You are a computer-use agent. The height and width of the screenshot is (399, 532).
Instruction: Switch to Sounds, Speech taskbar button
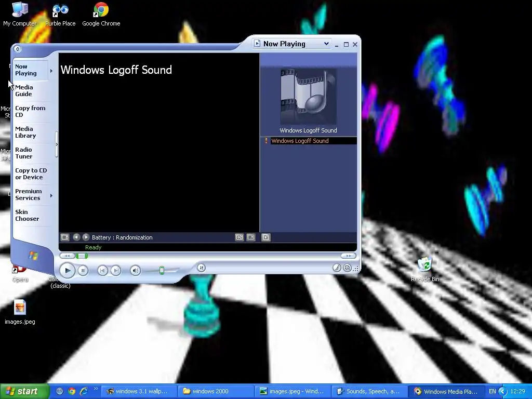(369, 391)
